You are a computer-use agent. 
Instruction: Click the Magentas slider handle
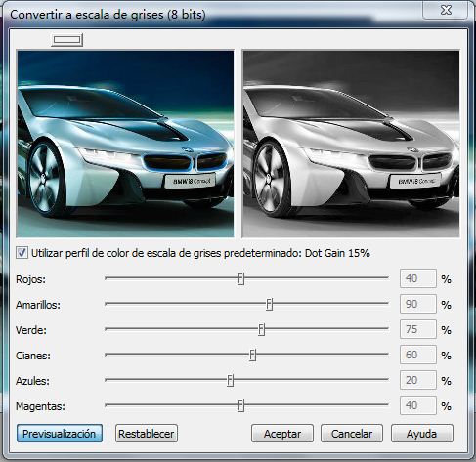(x=240, y=405)
